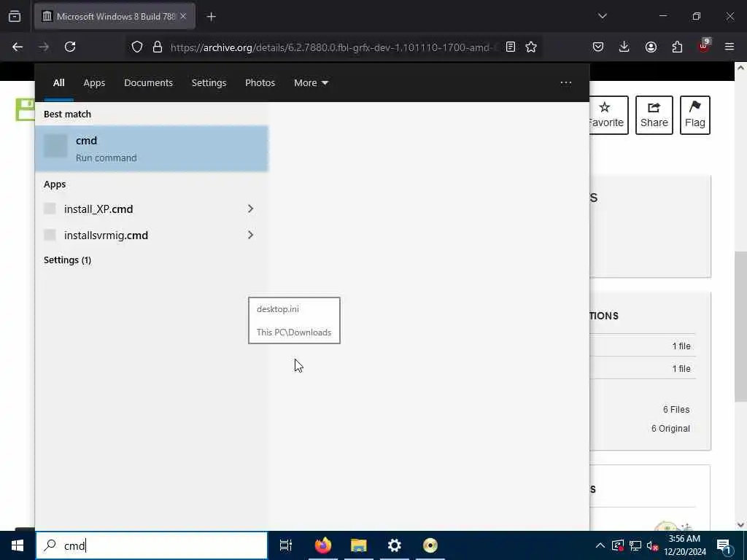
Task: Open the Pocket save icon
Action: [x=598, y=47]
